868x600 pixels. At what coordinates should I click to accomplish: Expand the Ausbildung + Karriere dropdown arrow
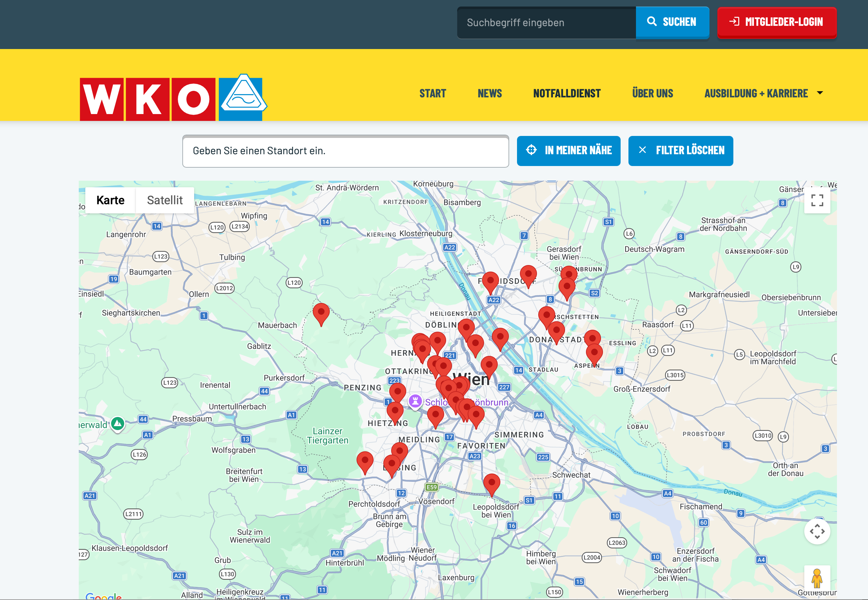(x=820, y=93)
